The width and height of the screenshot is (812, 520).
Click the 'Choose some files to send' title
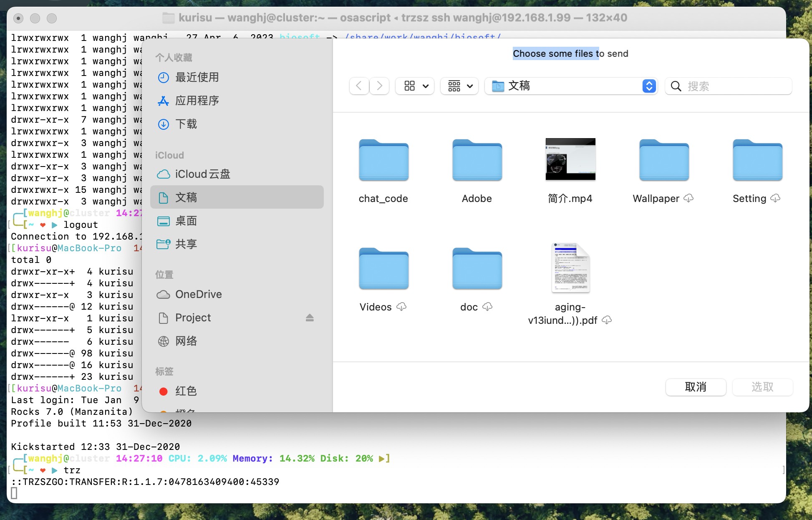coord(570,53)
